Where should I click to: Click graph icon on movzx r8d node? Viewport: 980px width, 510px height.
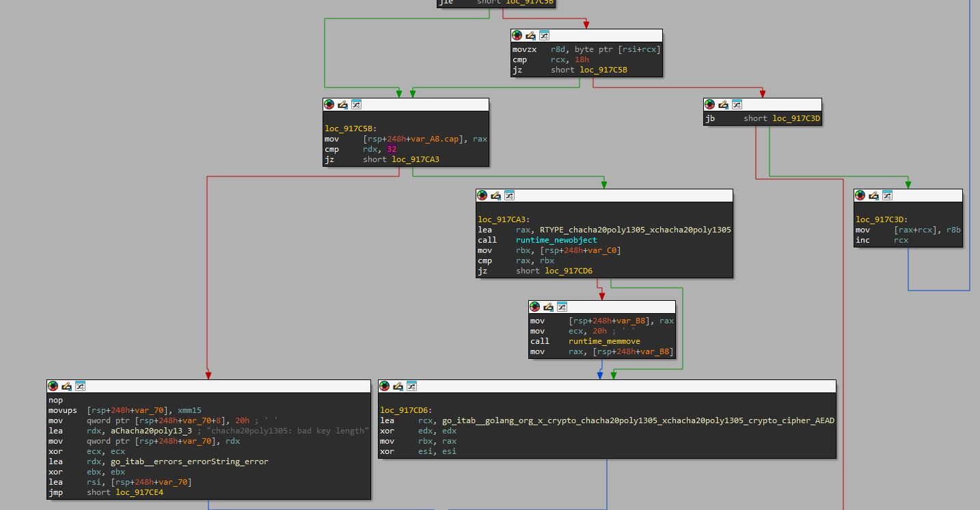coord(544,36)
